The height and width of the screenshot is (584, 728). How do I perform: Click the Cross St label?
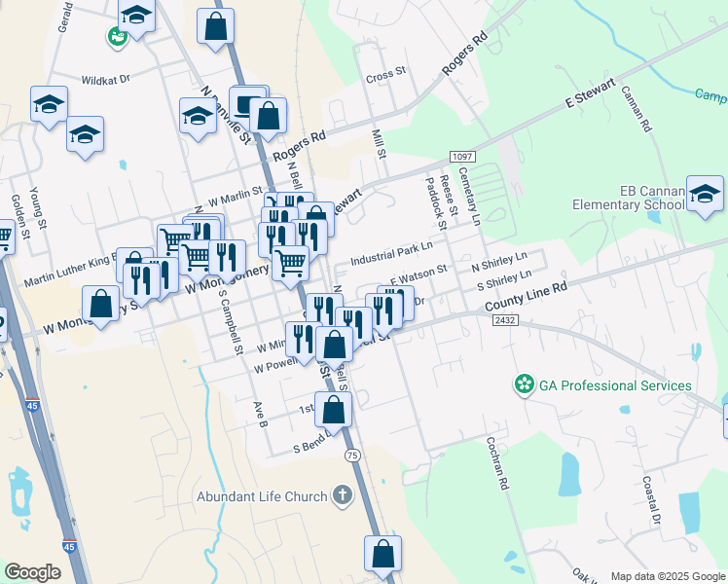(385, 75)
